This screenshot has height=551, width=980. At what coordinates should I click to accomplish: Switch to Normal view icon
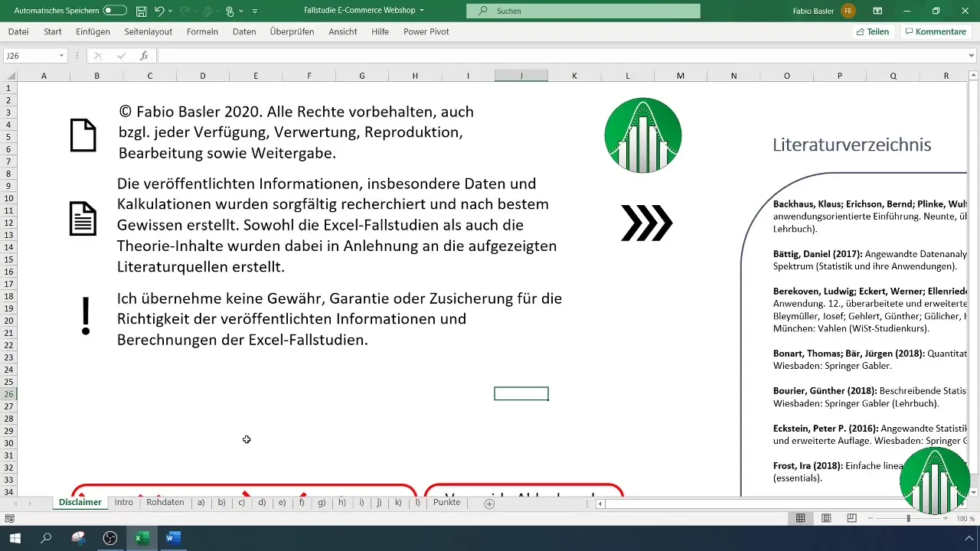pos(800,518)
